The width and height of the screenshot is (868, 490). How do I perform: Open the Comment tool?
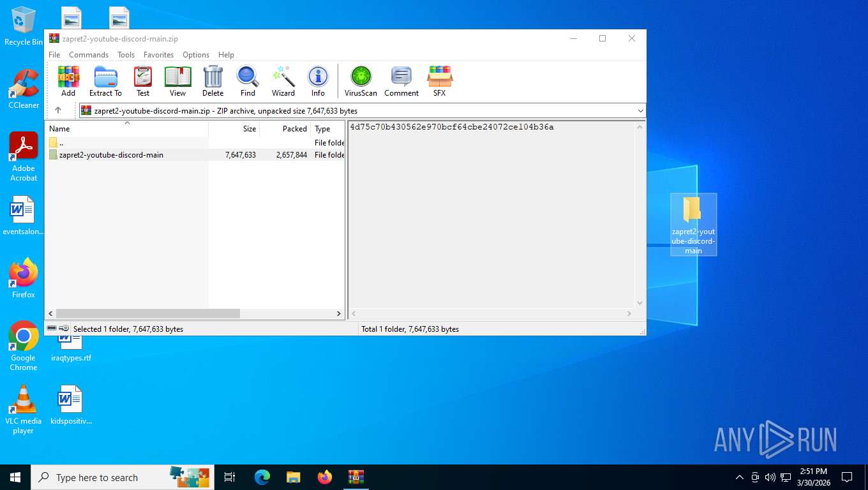[401, 81]
